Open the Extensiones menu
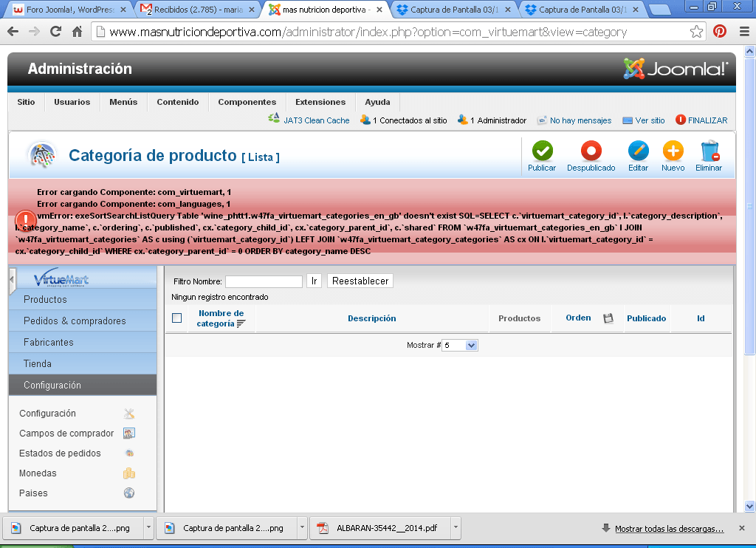This screenshot has height=548, width=756. pyautogui.click(x=320, y=102)
